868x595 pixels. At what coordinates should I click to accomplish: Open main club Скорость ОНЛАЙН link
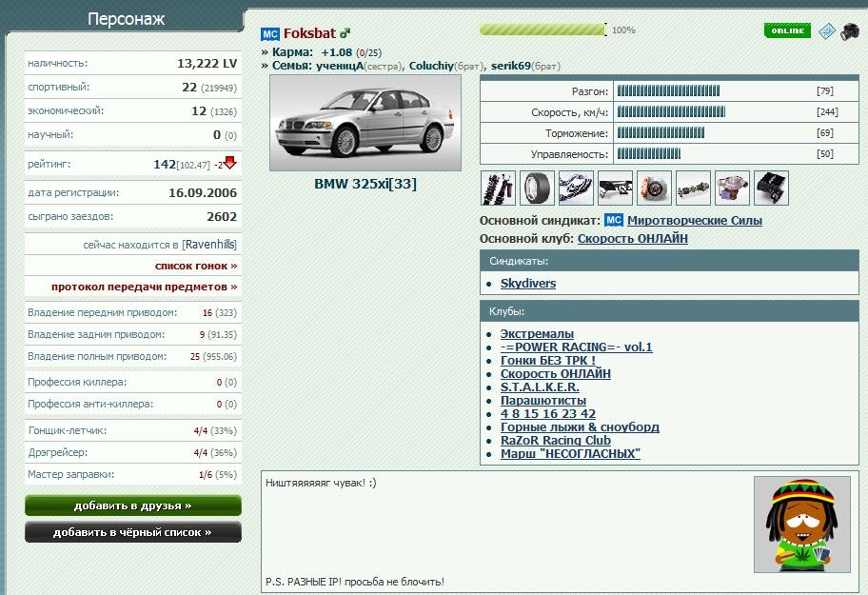pos(633,239)
